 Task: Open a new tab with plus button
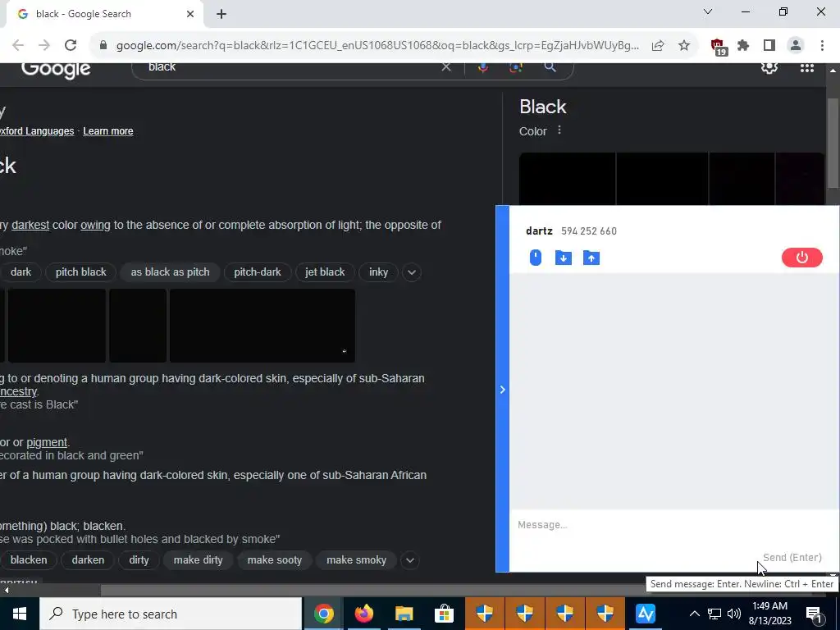coord(221,14)
